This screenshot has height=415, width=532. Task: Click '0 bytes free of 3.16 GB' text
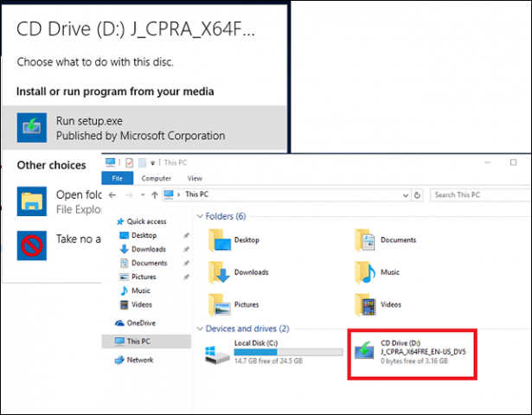pos(414,361)
